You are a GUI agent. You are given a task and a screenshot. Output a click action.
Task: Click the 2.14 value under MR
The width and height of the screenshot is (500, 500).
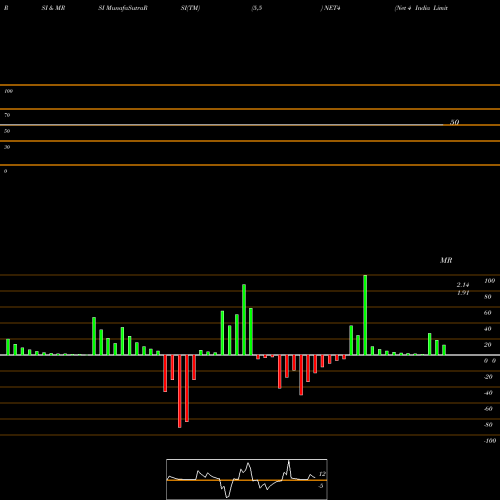point(463,285)
